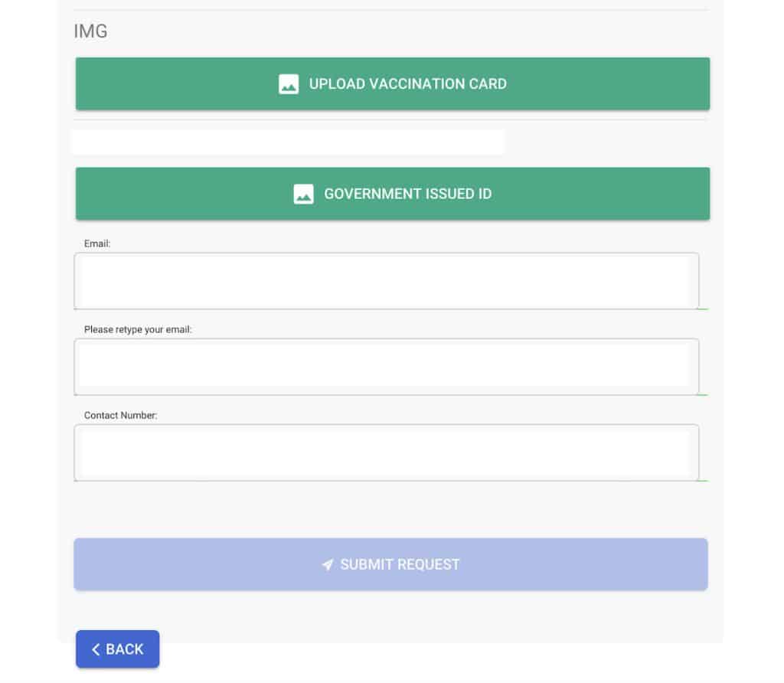Image resolution: width=784 pixels, height=683 pixels.
Task: Click the green corner mark of the Email field
Action: (x=703, y=309)
